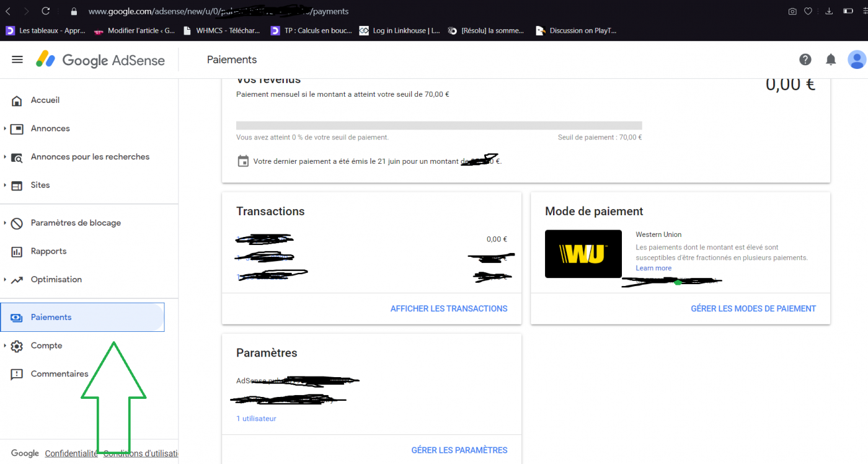Click the 'Vous avez atteint 0 %' text

click(312, 138)
